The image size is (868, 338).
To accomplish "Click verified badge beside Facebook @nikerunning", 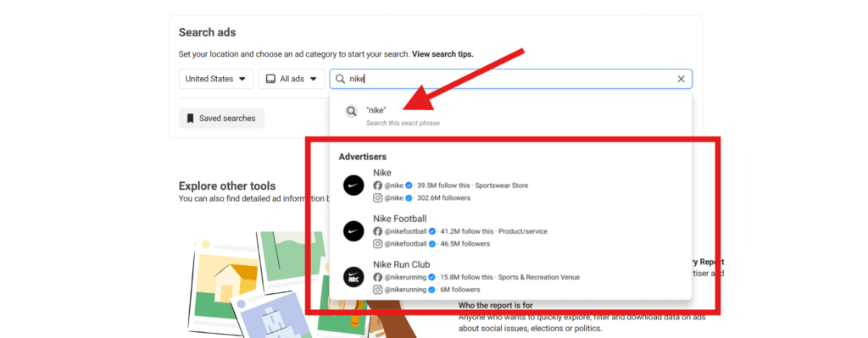I will 431,277.
